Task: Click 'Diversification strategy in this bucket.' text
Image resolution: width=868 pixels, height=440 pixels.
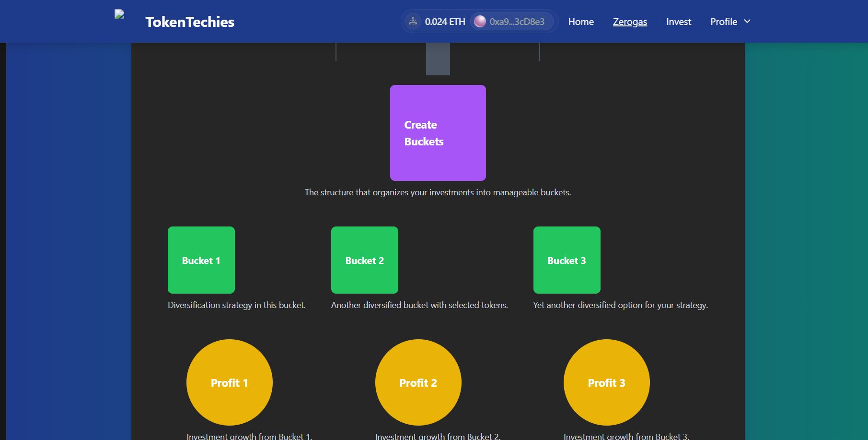Action: coord(237,305)
